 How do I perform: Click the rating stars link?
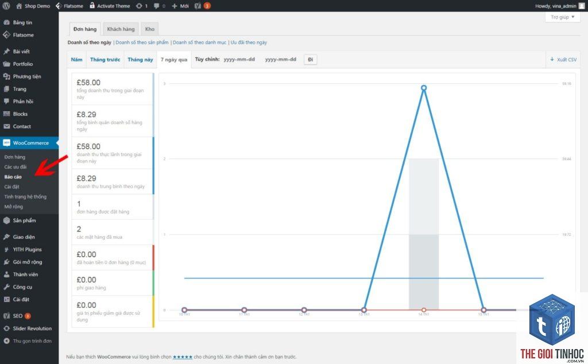183,357
